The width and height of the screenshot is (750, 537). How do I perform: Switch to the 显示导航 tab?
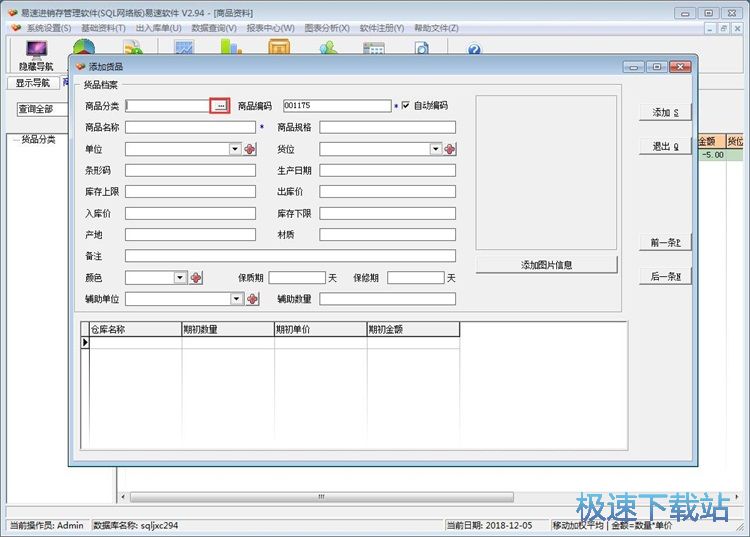[x=32, y=83]
